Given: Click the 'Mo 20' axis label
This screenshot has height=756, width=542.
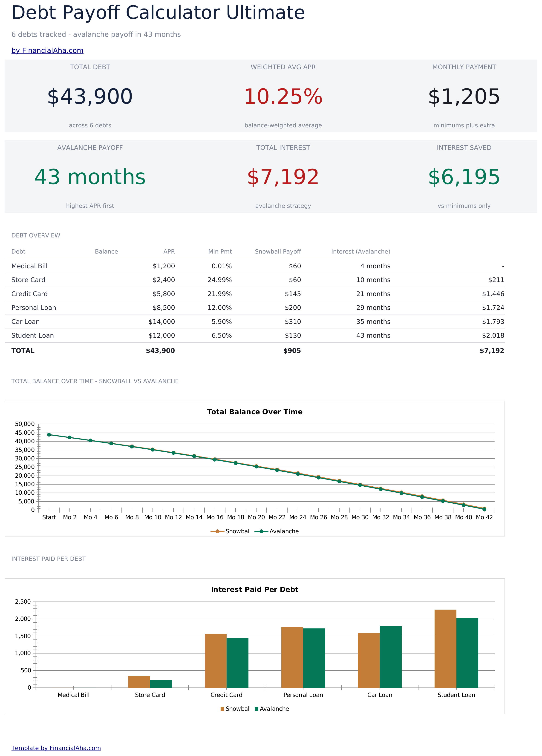Looking at the screenshot, I should coord(256,517).
